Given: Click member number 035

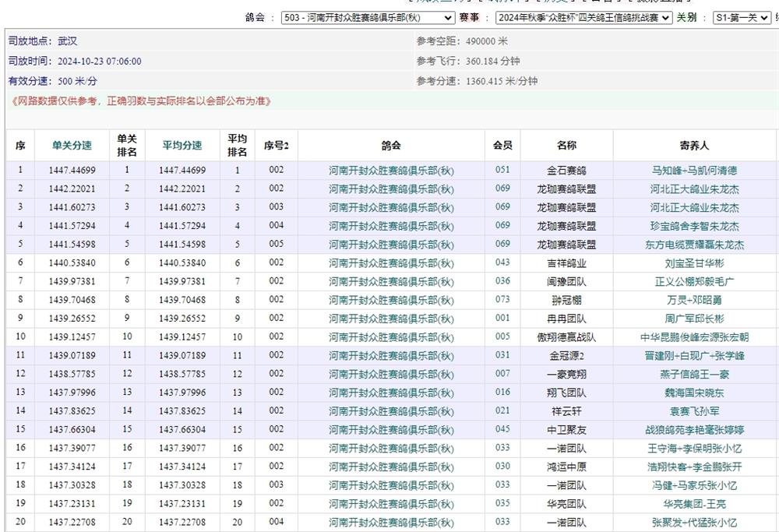Looking at the screenshot, I should pyautogui.click(x=502, y=503).
